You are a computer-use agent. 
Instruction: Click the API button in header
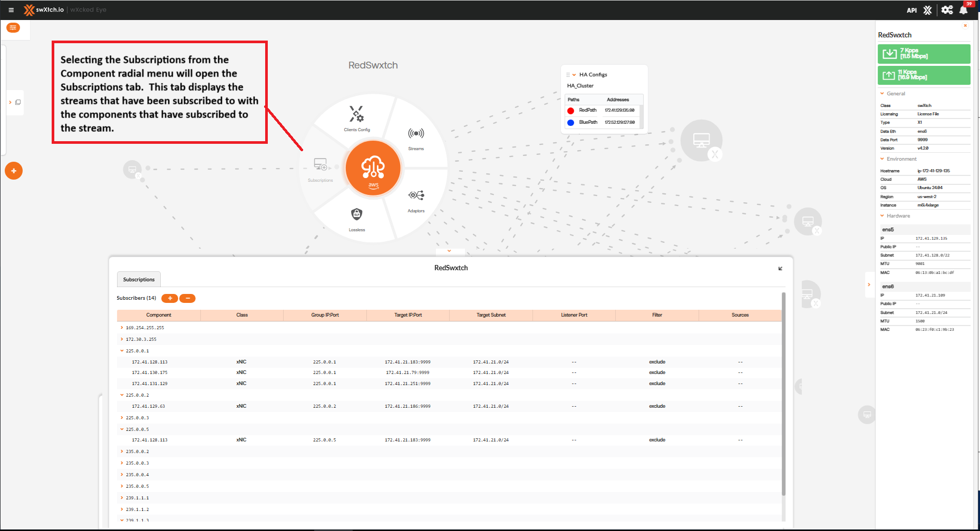coord(911,10)
